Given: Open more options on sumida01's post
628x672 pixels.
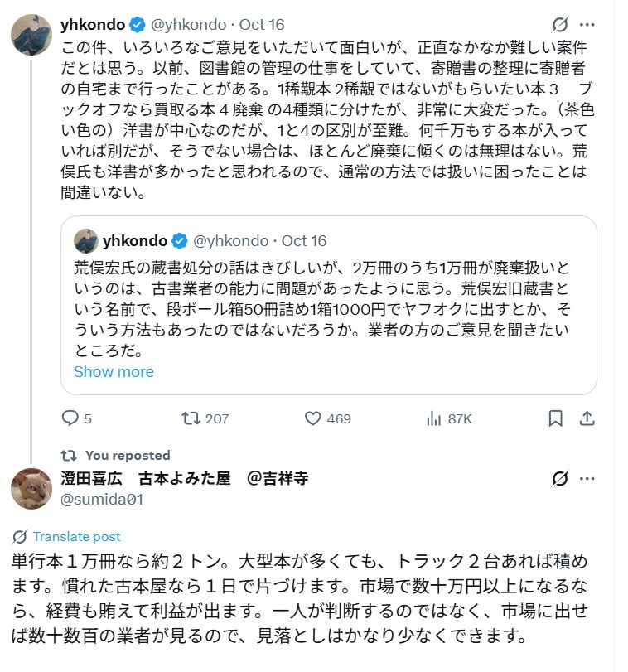Looking at the screenshot, I should (x=587, y=478).
